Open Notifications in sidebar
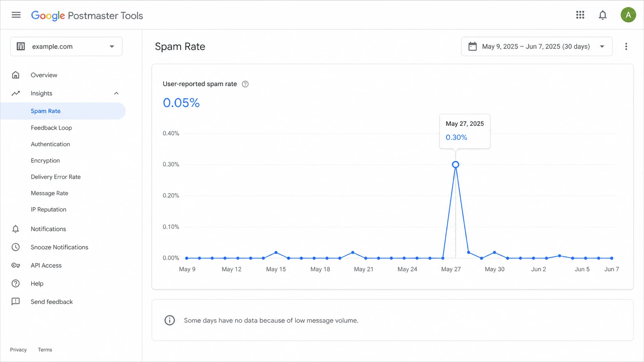The width and height of the screenshot is (644, 362). click(x=48, y=229)
